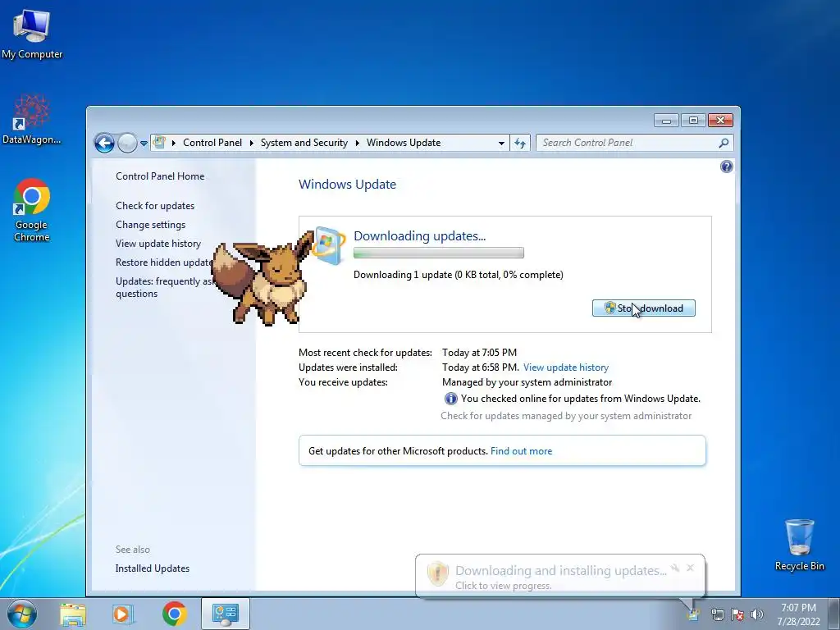The image size is (840, 630).
Task: Click Windows Update tray icon
Action: pos(694,614)
